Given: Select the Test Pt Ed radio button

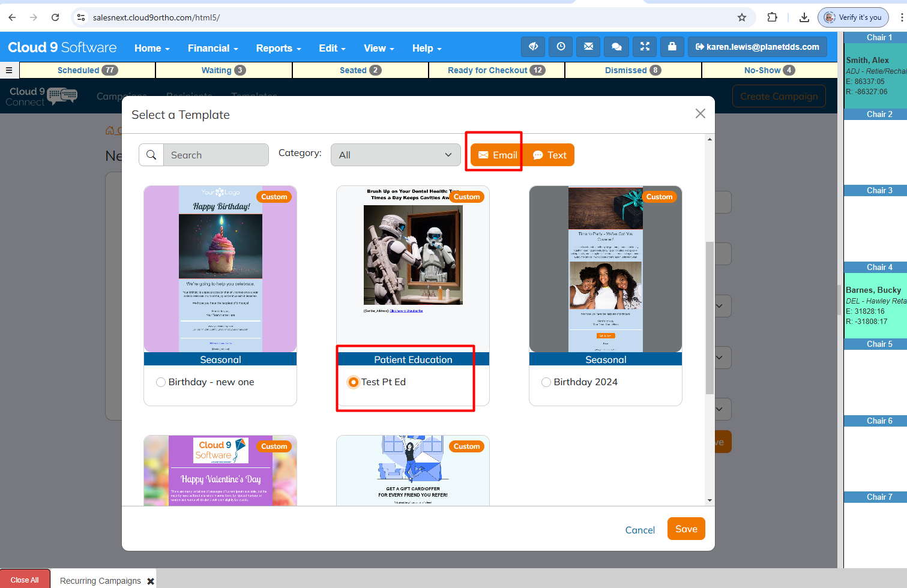Looking at the screenshot, I should click(354, 382).
